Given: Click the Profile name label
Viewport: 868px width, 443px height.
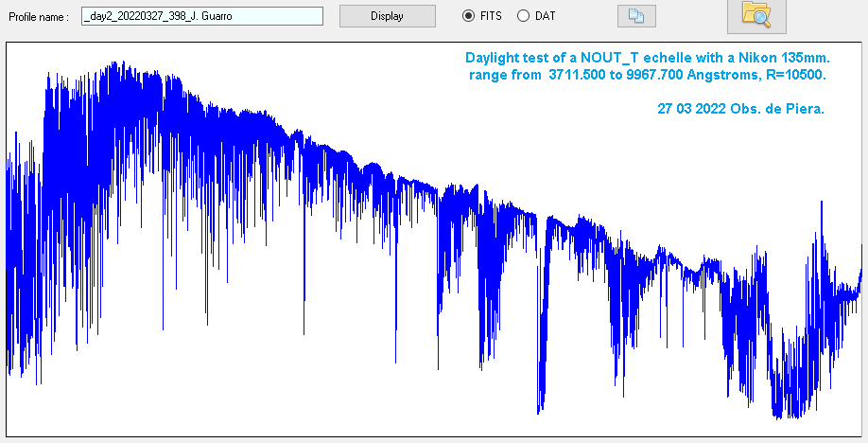Looking at the screenshot, I should pyautogui.click(x=38, y=17).
